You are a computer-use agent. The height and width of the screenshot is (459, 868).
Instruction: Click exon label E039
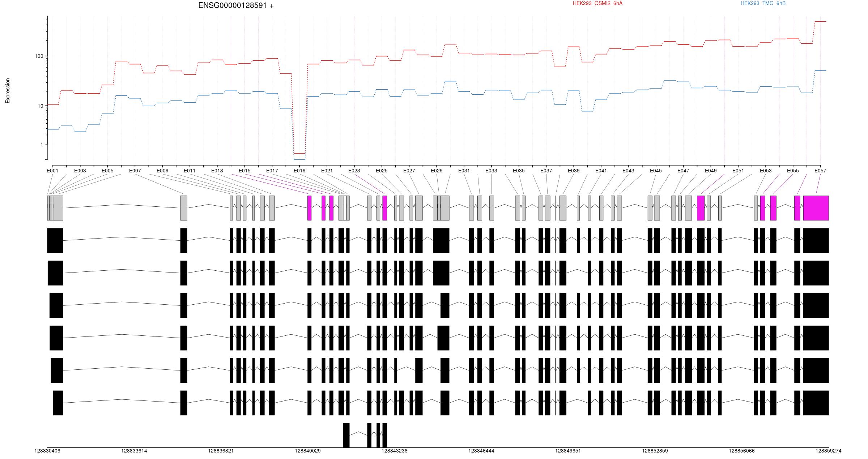(x=574, y=171)
